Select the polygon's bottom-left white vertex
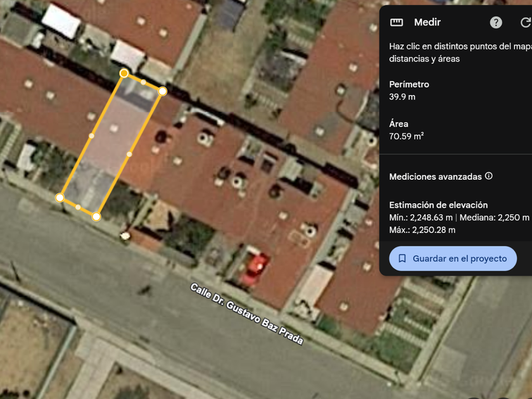 click(60, 198)
